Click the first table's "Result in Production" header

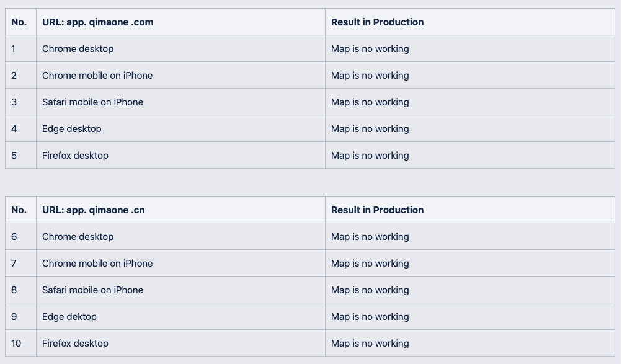(x=377, y=22)
